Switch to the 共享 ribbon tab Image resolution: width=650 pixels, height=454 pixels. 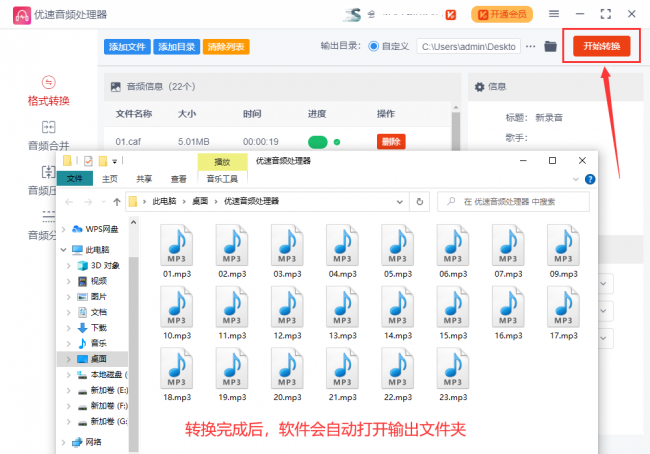[144, 179]
